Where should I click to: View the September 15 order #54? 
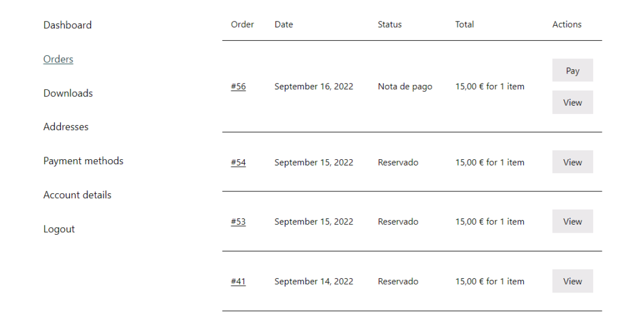pyautogui.click(x=572, y=162)
